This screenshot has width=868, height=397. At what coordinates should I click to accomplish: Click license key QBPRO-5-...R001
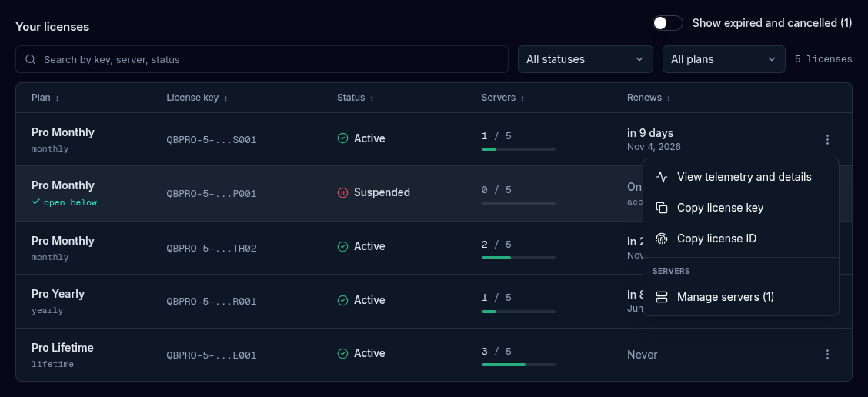(212, 302)
